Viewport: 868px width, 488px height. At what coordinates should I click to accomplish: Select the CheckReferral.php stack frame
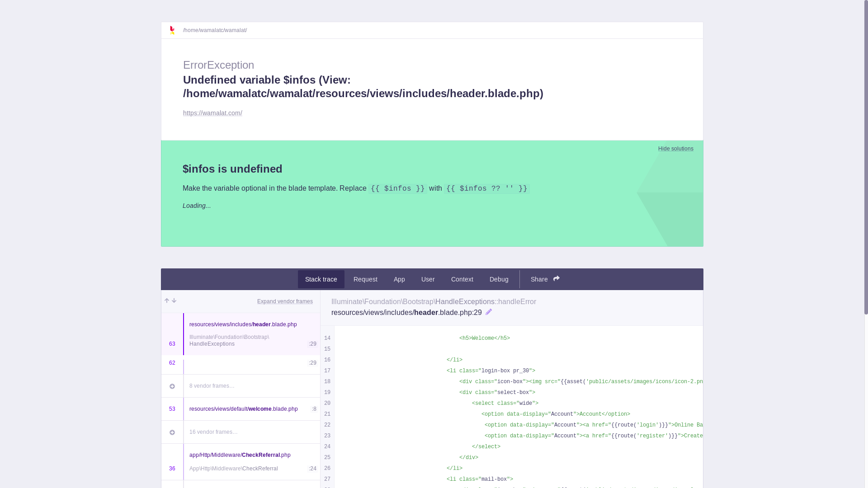pos(241,462)
